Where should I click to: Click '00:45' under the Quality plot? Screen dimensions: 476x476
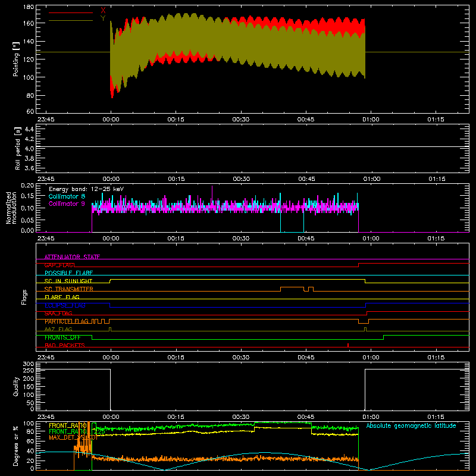click(x=306, y=417)
